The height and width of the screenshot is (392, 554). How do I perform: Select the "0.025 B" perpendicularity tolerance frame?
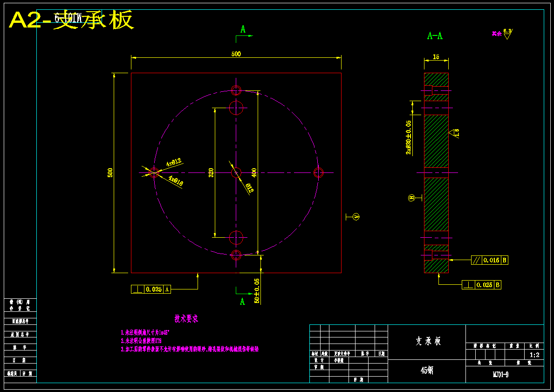pos(482,284)
